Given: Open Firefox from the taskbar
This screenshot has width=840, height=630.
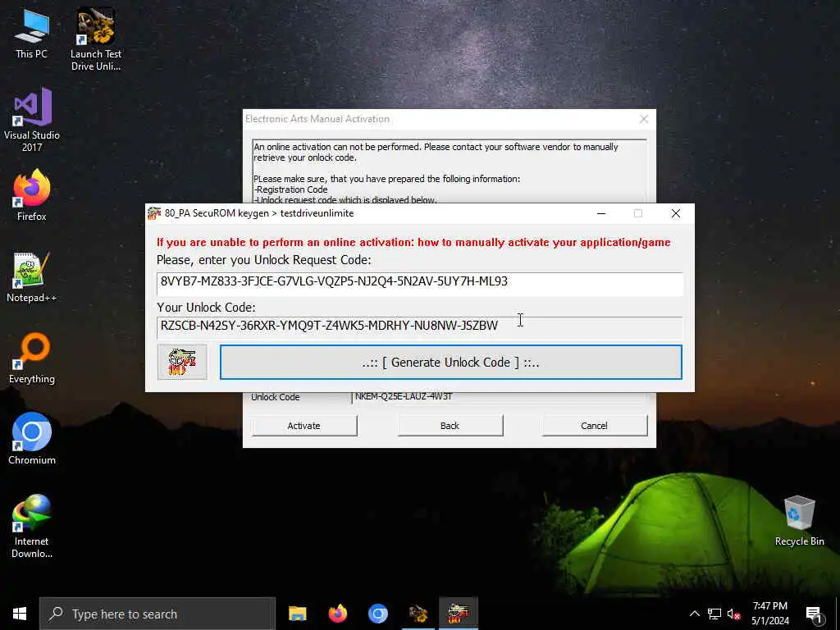Looking at the screenshot, I should point(337,614).
